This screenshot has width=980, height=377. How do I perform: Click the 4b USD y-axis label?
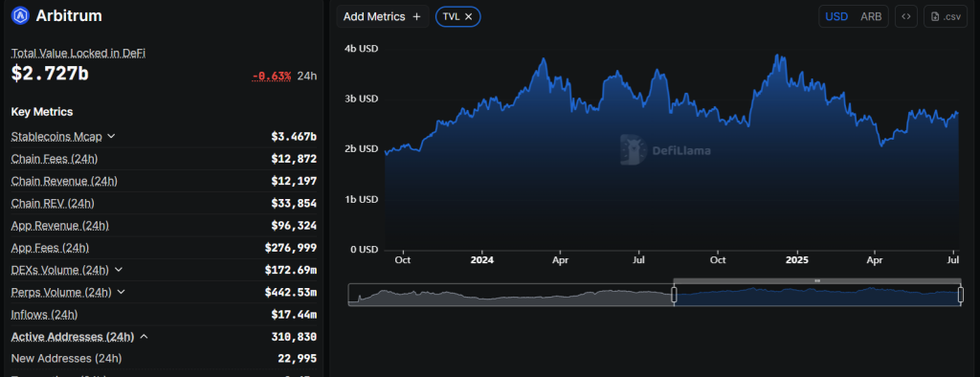click(x=361, y=48)
